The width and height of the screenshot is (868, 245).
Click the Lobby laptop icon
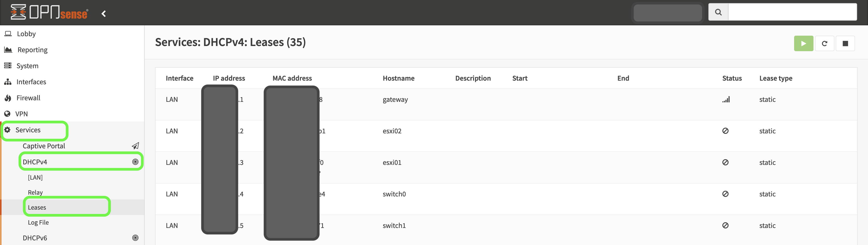tap(8, 33)
